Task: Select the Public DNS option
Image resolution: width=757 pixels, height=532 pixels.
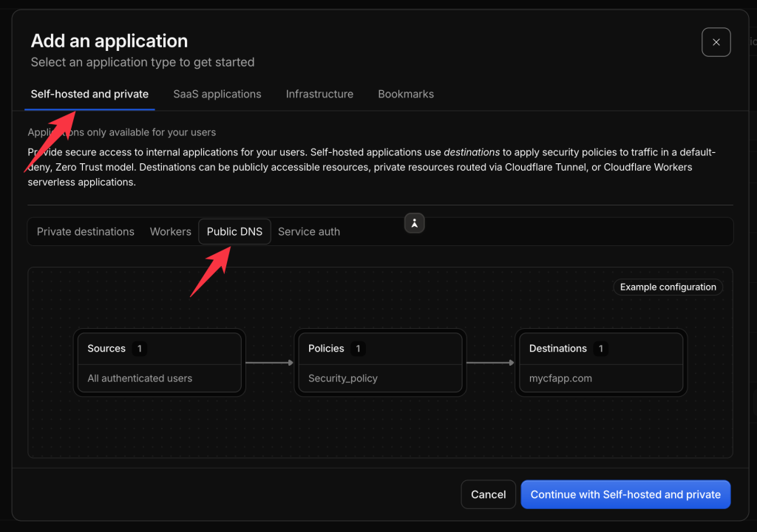Action: point(234,232)
